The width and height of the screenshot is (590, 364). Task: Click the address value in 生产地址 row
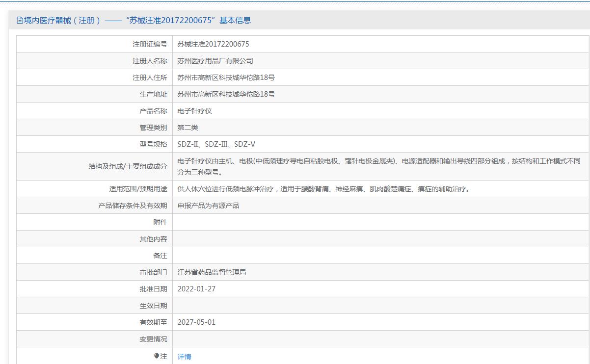tap(226, 94)
